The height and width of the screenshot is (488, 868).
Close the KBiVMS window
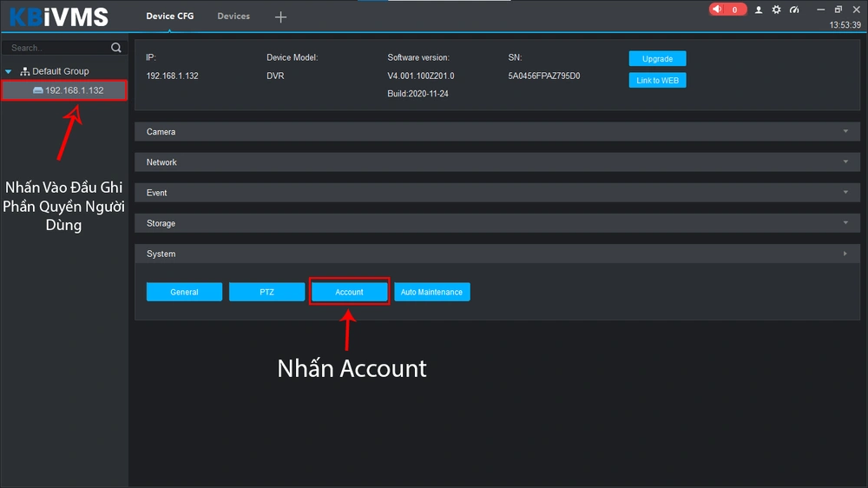[856, 10]
